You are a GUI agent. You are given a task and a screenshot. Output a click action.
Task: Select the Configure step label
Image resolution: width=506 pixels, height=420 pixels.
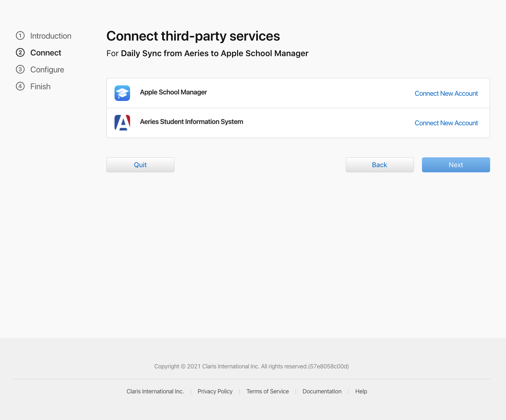point(47,70)
